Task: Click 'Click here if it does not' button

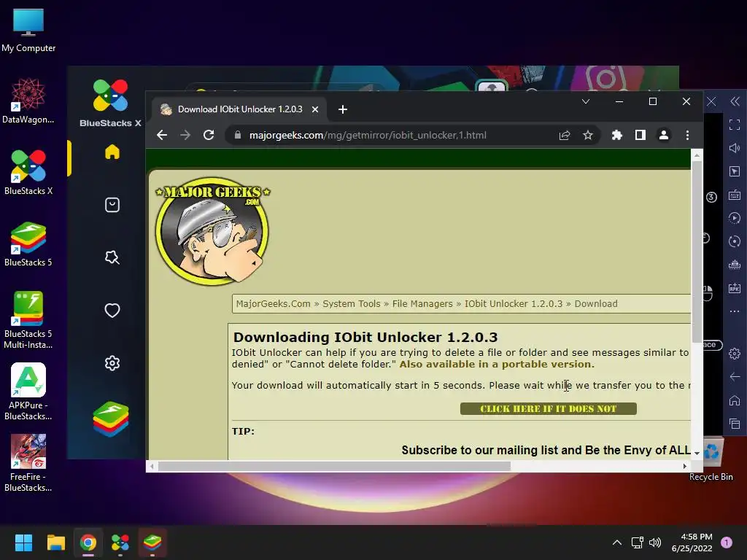Action: coord(549,408)
